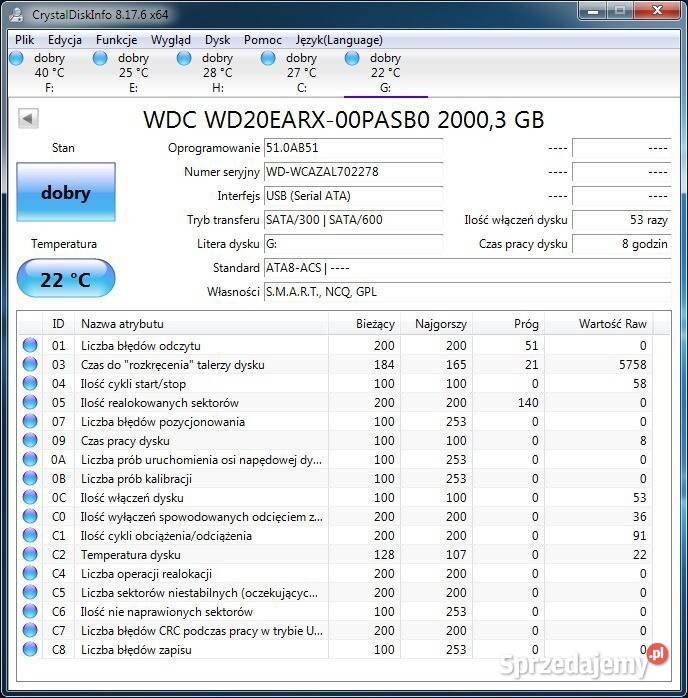Open the Wygląd menu

coord(170,40)
